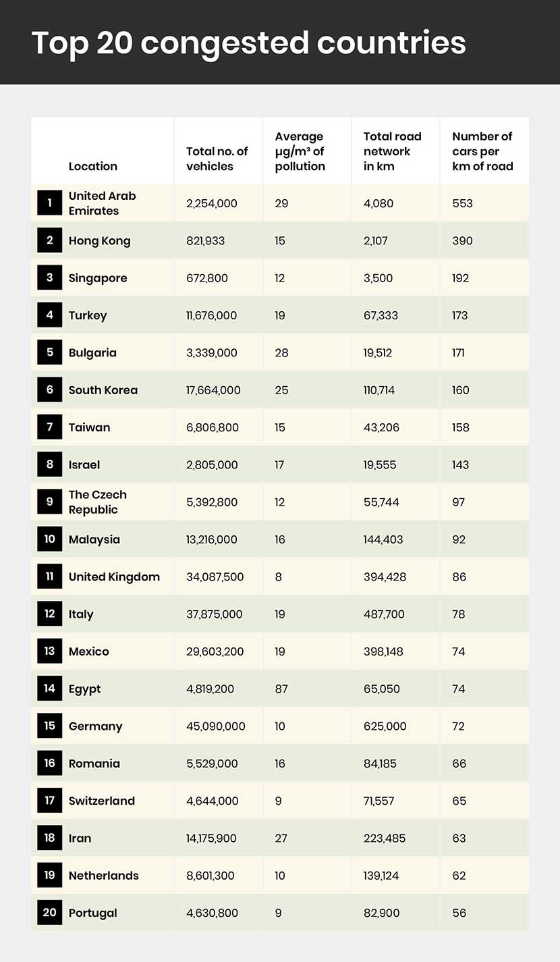560x962 pixels.
Task: Select Egypt's pollution value of 87
Action: click(281, 689)
